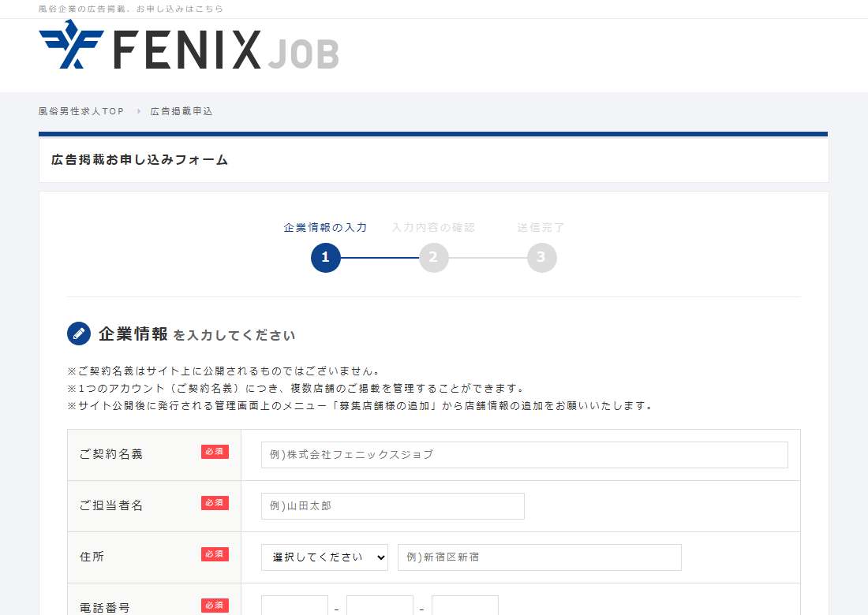The height and width of the screenshot is (615, 868).
Task: Click the note starting ※1つのアカウント
Action: pos(296,388)
